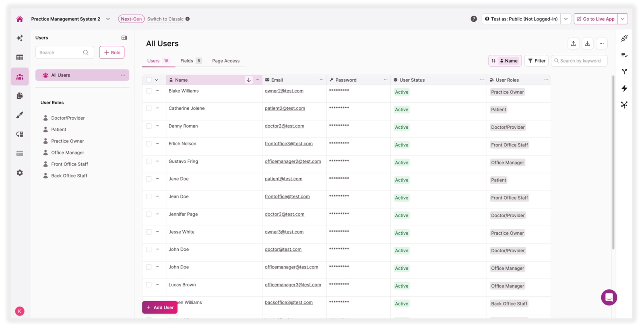Open the Test as user dropdown arrow
Screen dimensions: 644x328
pyautogui.click(x=566, y=19)
